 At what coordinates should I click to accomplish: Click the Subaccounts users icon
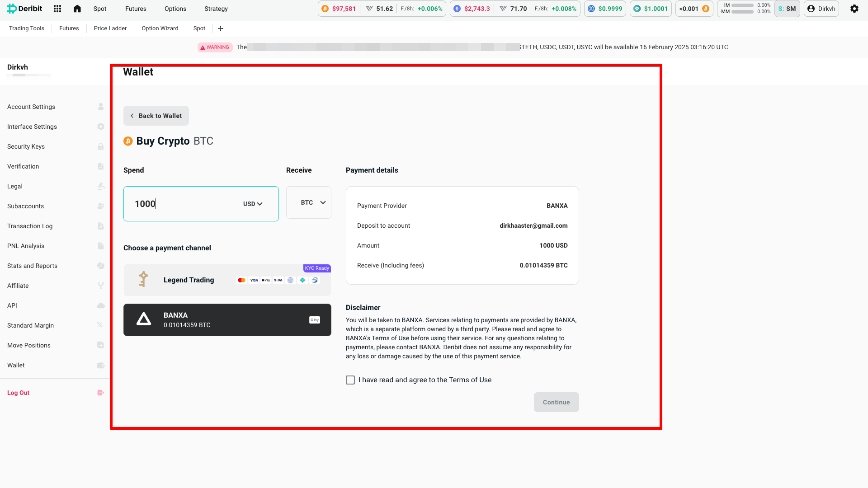(101, 206)
